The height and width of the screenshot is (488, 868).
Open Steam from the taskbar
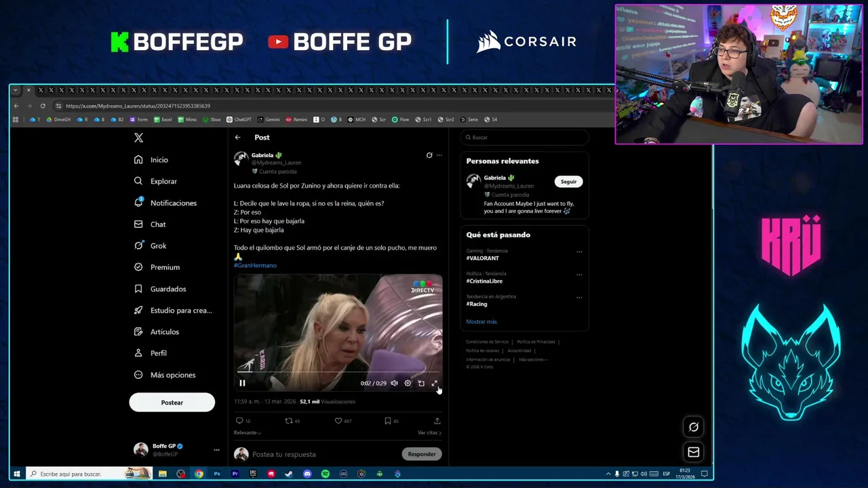click(289, 474)
